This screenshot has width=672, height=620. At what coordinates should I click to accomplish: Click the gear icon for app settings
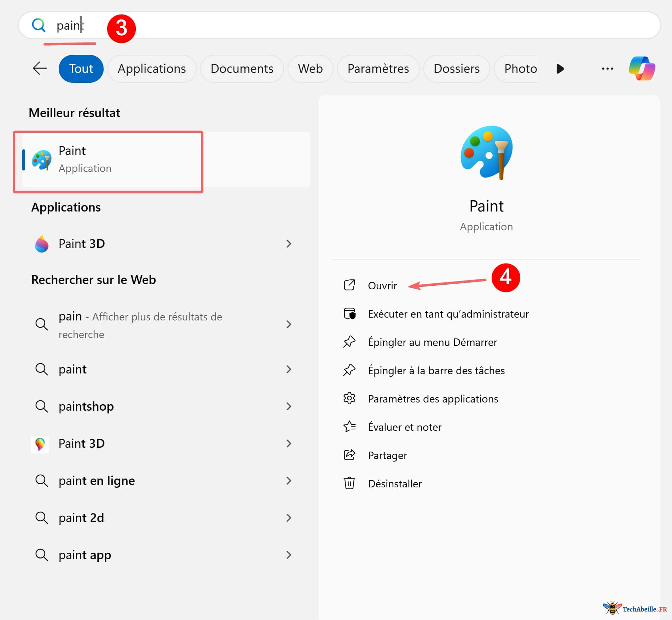[x=349, y=398]
